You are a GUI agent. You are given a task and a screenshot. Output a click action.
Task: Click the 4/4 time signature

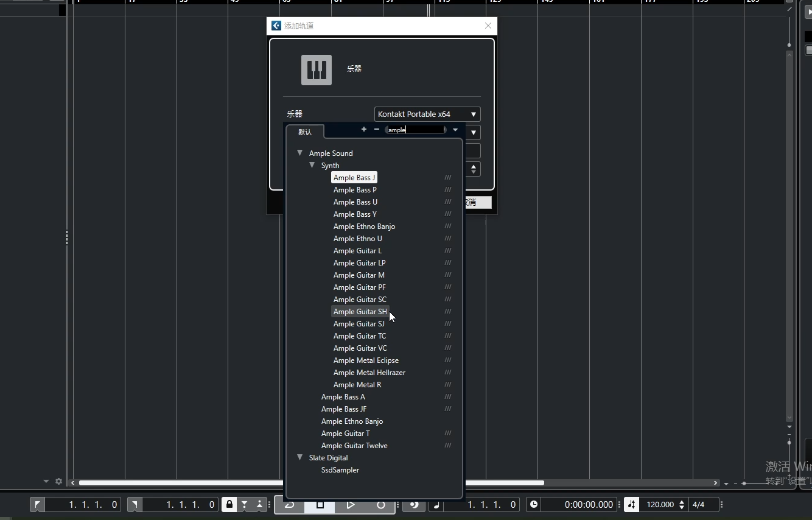pos(699,504)
